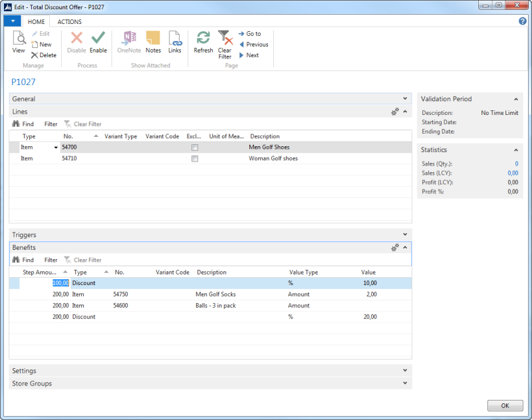Toggle Excl. checkbox for item 54700
Screen dimensions: 532x420
click(194, 147)
